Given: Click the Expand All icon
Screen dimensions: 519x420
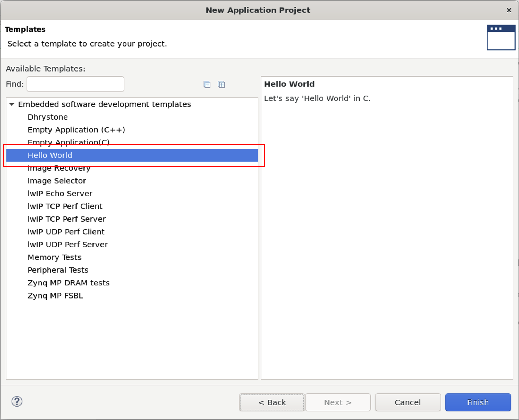Looking at the screenshot, I should pyautogui.click(x=221, y=85).
